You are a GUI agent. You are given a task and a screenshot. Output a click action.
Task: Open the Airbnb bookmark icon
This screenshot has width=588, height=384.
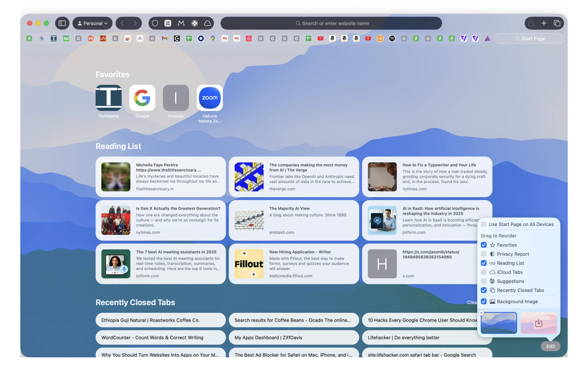tap(248, 38)
